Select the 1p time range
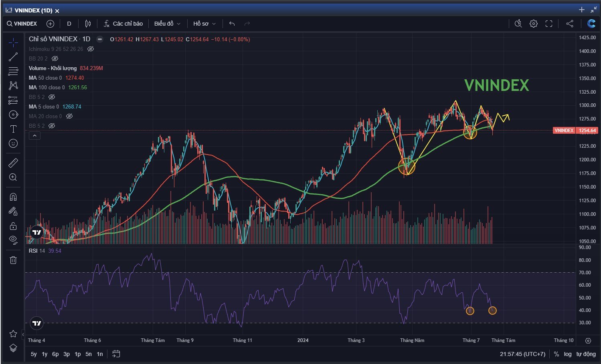Image resolution: width=601 pixels, height=364 pixels. coord(78,354)
